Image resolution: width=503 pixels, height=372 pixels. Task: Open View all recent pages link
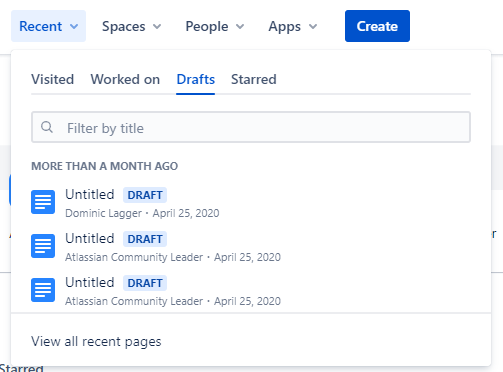tap(96, 341)
